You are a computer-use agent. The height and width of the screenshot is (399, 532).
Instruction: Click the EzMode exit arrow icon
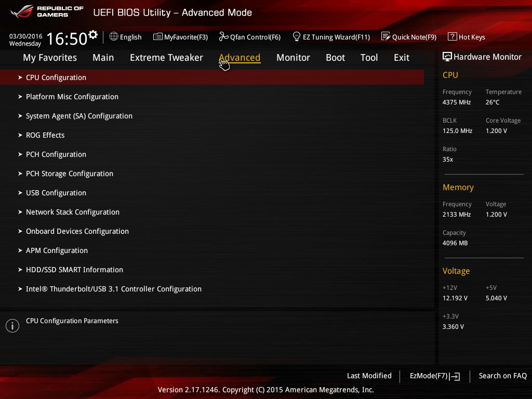point(455,376)
